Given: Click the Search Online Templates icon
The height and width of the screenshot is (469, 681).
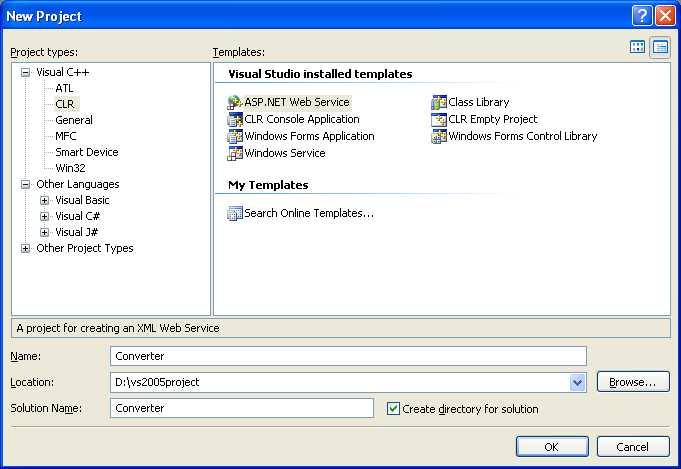Looking at the screenshot, I should coord(235,213).
